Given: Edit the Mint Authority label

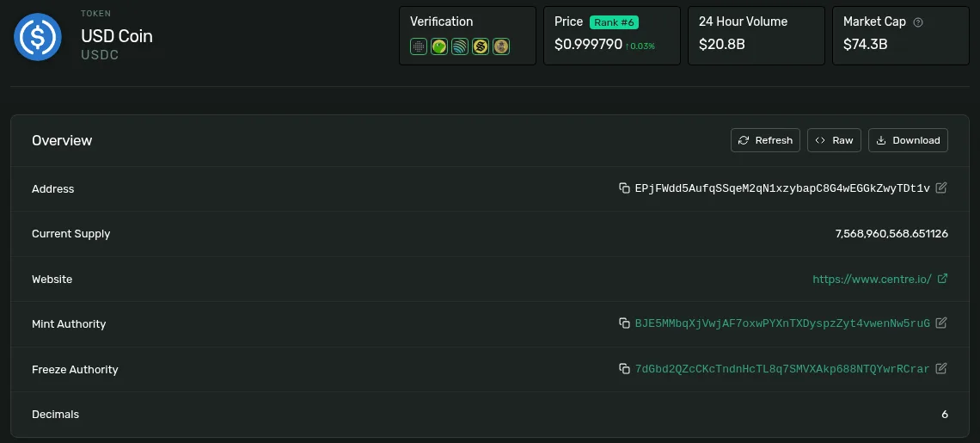Looking at the screenshot, I should [x=941, y=323].
